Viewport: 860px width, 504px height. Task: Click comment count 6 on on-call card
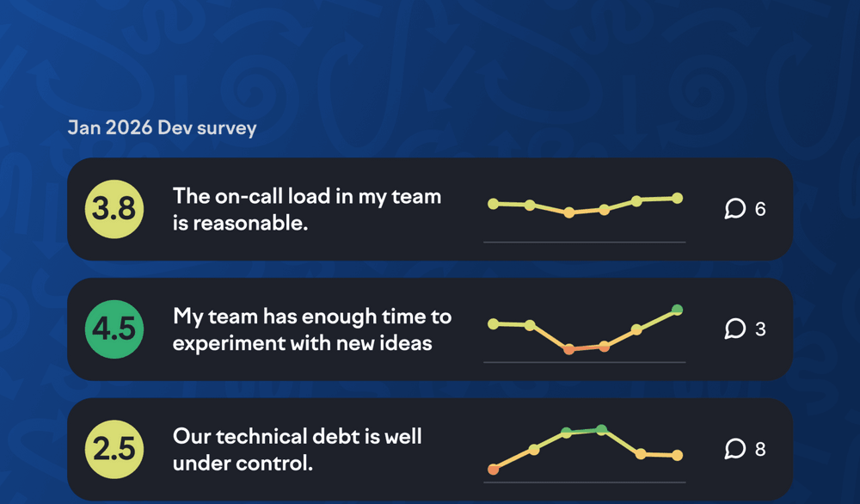760,209
